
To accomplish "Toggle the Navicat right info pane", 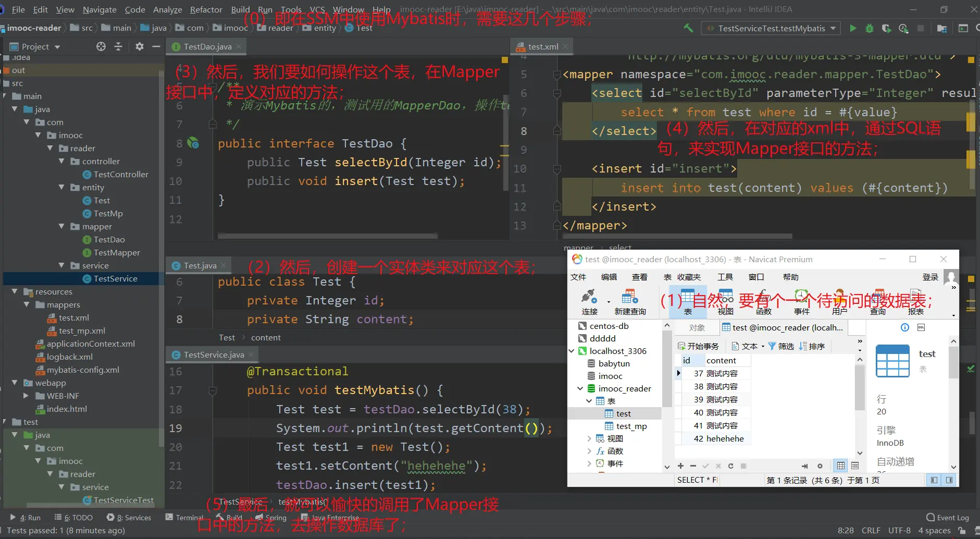I will point(949,480).
